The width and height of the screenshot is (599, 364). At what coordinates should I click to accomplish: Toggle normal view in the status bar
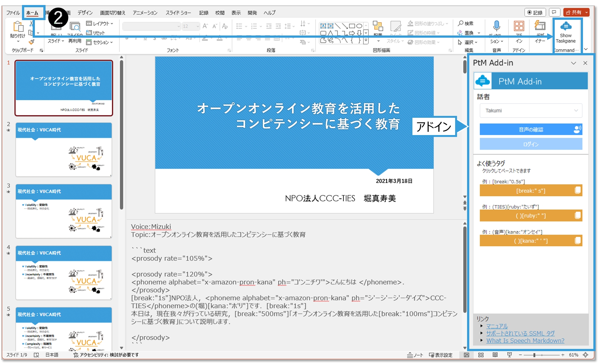tap(466, 355)
